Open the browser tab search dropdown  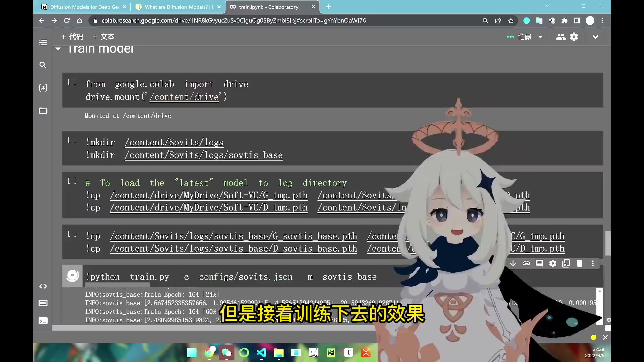point(548,6)
